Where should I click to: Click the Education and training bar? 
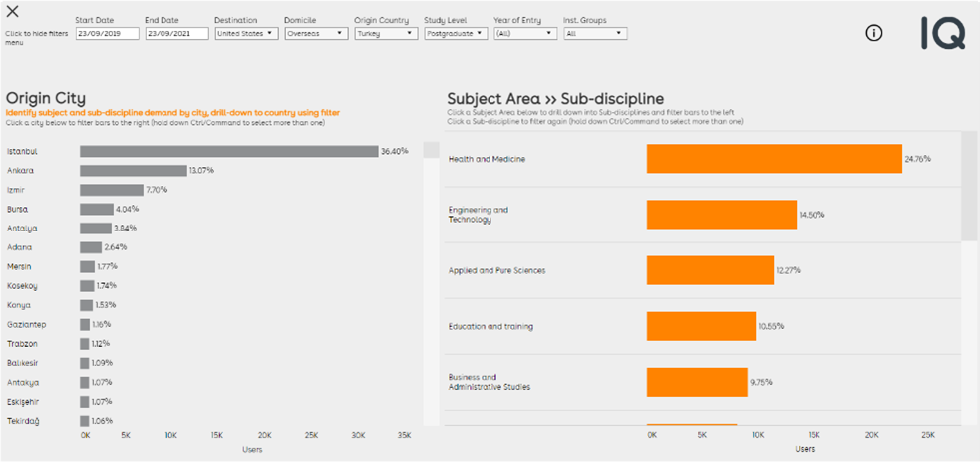701,326
